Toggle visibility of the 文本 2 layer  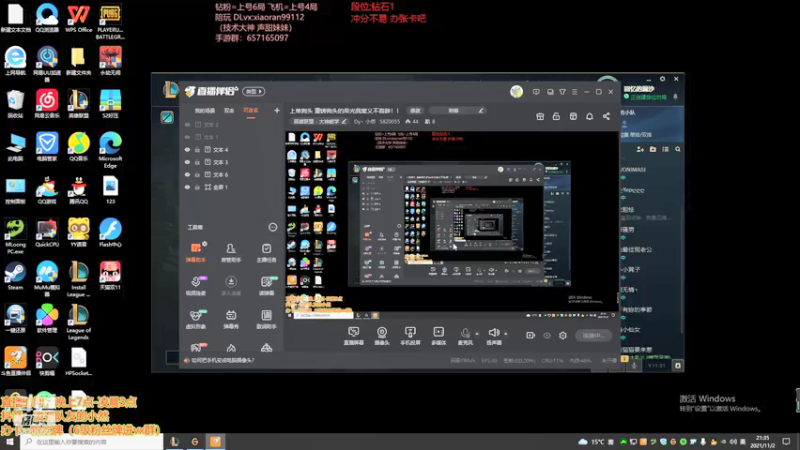187,124
